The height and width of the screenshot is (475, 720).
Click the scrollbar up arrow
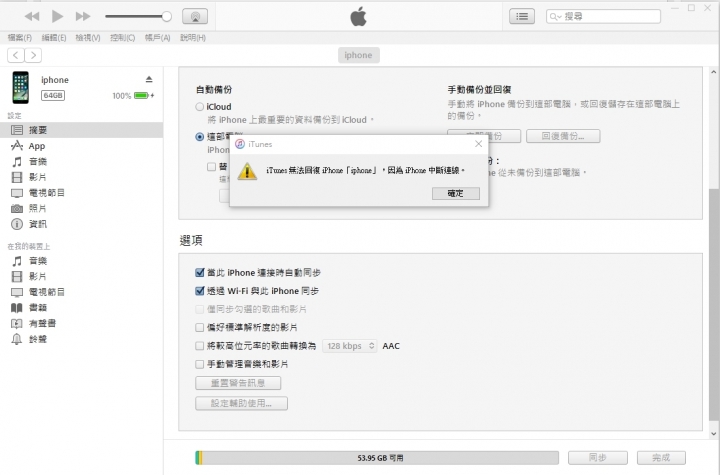713,72
